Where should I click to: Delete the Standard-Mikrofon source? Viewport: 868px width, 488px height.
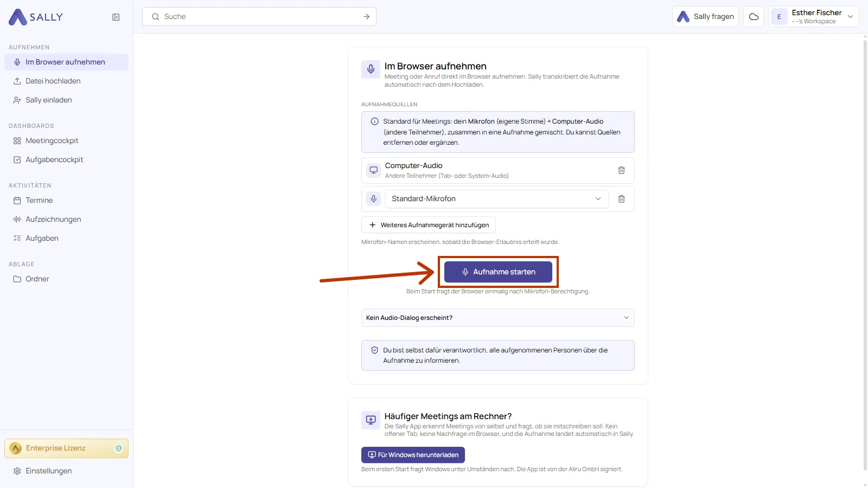(x=622, y=199)
